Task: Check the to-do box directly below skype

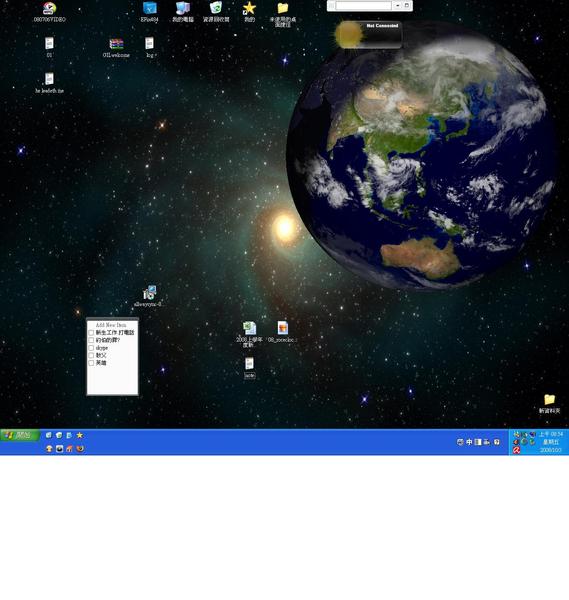Action: tap(91, 355)
